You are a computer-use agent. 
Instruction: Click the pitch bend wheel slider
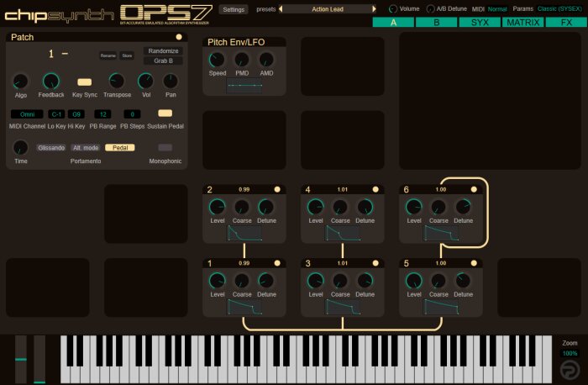[21, 359]
